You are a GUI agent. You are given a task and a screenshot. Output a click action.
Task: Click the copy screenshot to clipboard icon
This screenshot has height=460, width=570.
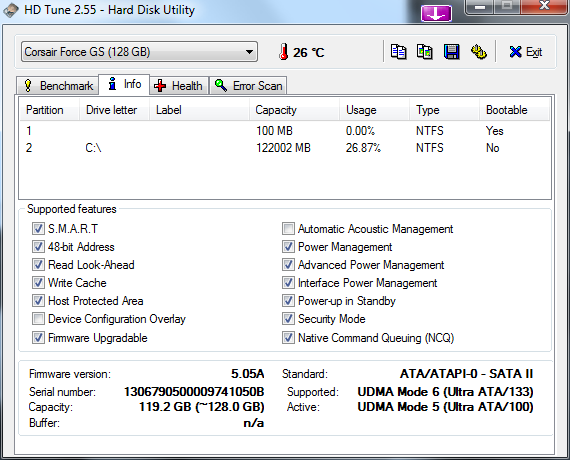tap(425, 52)
